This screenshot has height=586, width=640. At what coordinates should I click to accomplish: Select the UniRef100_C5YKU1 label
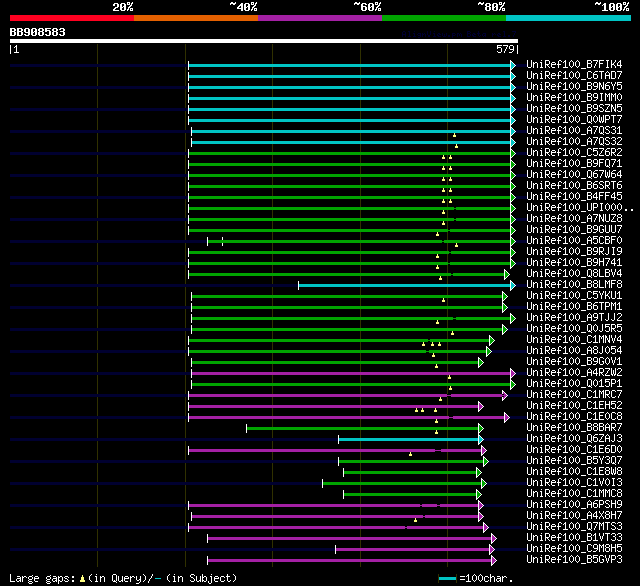(574, 296)
